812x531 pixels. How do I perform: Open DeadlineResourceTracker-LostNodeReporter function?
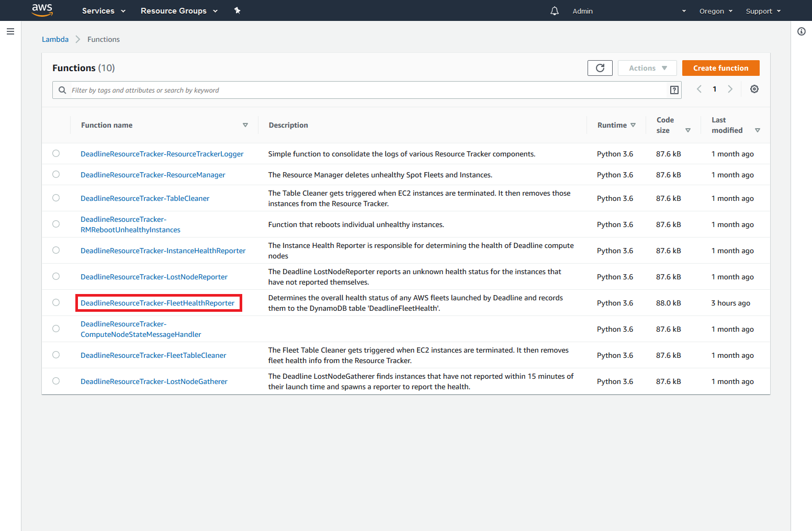tap(154, 277)
